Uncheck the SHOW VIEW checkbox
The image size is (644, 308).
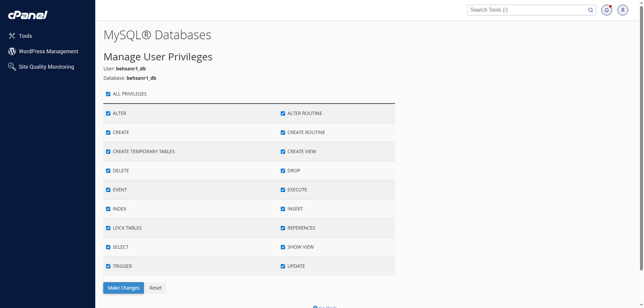coord(283,247)
